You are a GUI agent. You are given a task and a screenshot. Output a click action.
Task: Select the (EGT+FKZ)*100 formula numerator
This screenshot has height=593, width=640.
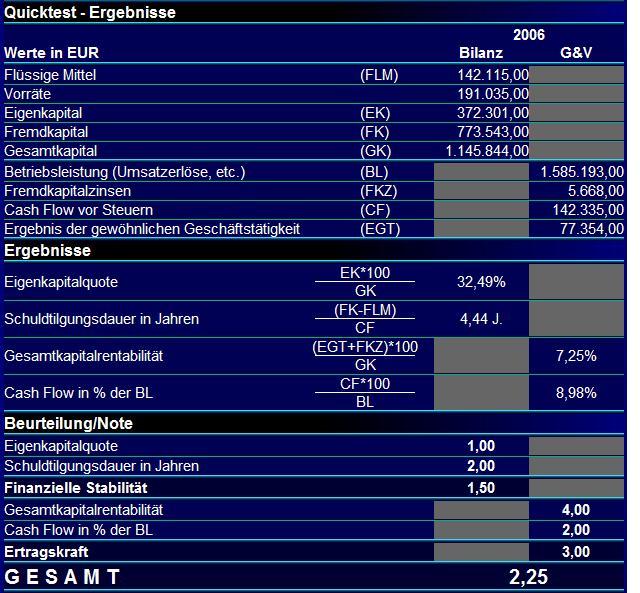[365, 347]
